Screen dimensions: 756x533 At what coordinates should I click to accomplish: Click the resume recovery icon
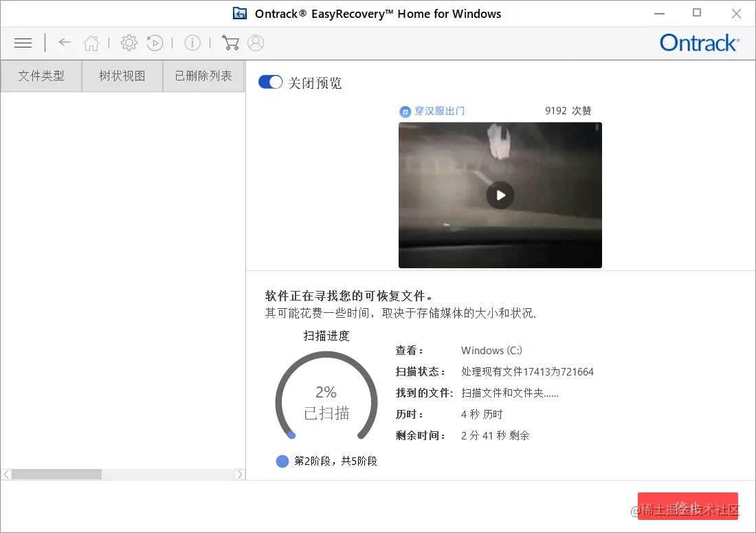pyautogui.click(x=155, y=43)
